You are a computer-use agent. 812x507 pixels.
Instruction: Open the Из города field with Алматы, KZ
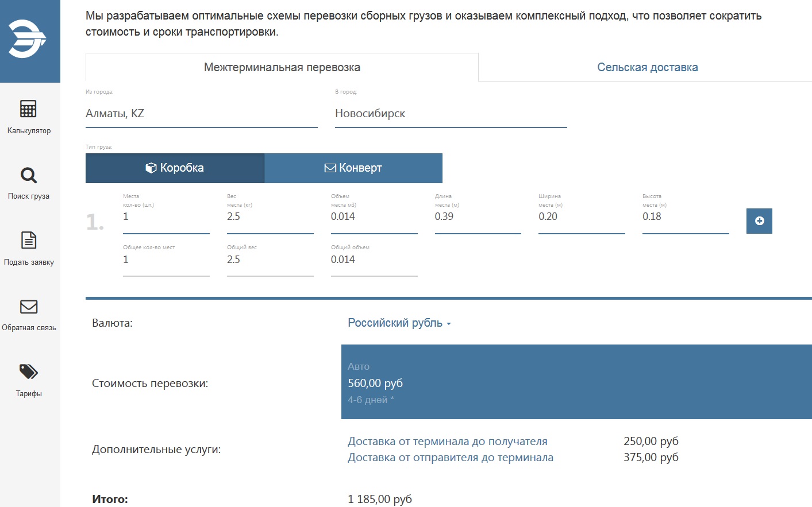(201, 114)
